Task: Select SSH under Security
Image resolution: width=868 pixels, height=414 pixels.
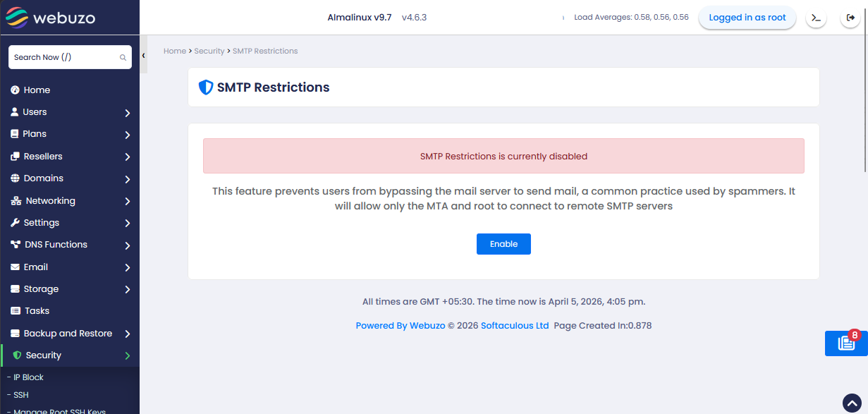Action: point(20,395)
